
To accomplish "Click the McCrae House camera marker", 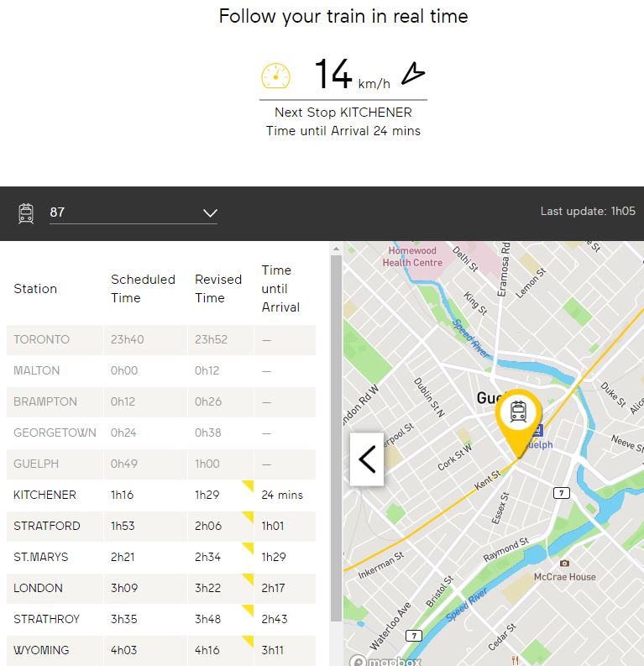I will point(564,563).
